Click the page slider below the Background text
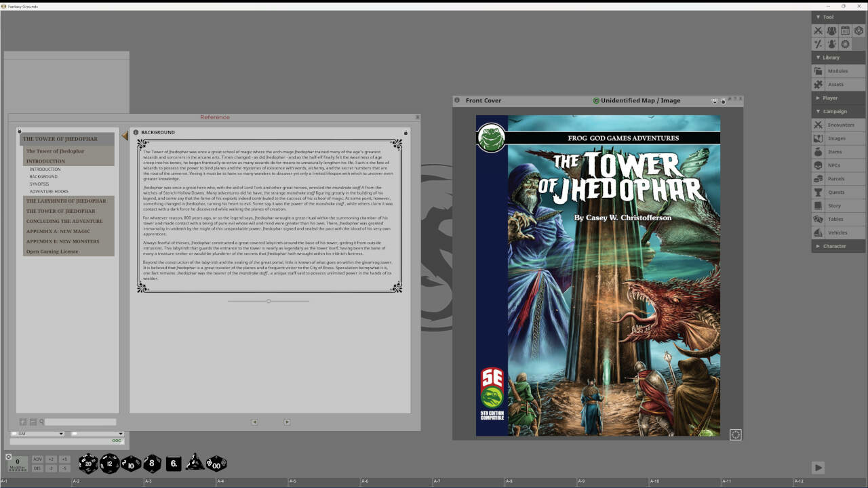The width and height of the screenshot is (868, 488). pyautogui.click(x=268, y=301)
